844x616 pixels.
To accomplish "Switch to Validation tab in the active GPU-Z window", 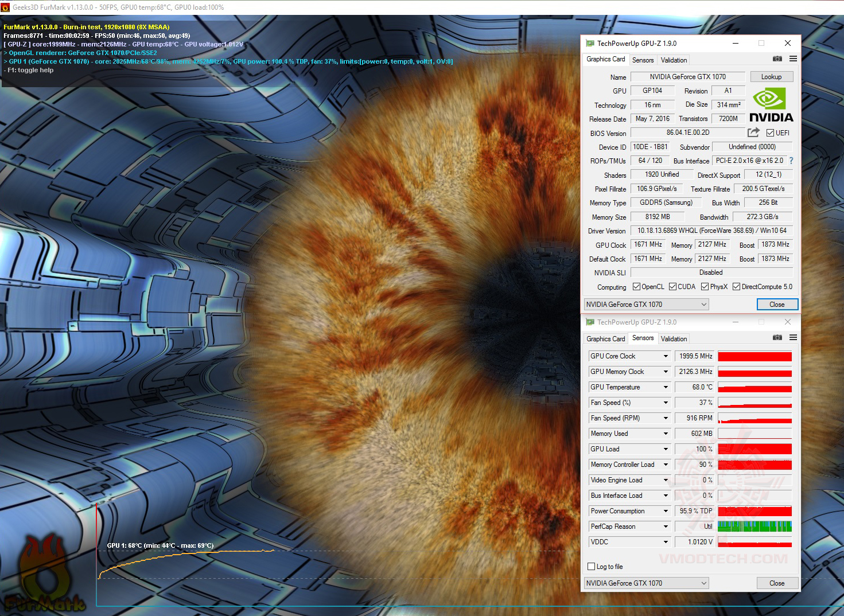I will coord(674,60).
